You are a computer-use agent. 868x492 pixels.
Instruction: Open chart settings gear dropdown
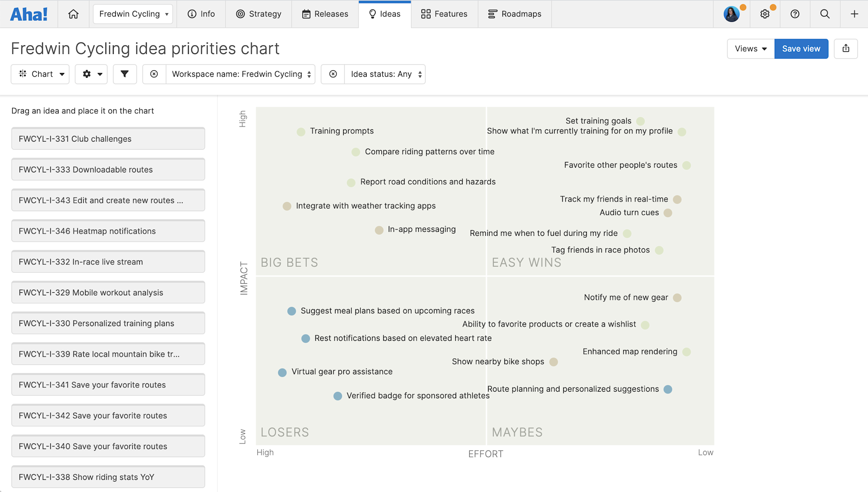pos(91,74)
